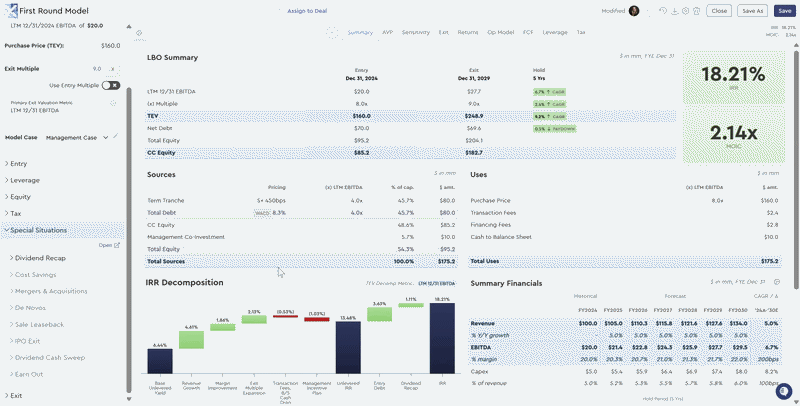Click the sidebar vertical scrollbar
The width and height of the screenshot is (800, 406).
[x=129, y=240]
